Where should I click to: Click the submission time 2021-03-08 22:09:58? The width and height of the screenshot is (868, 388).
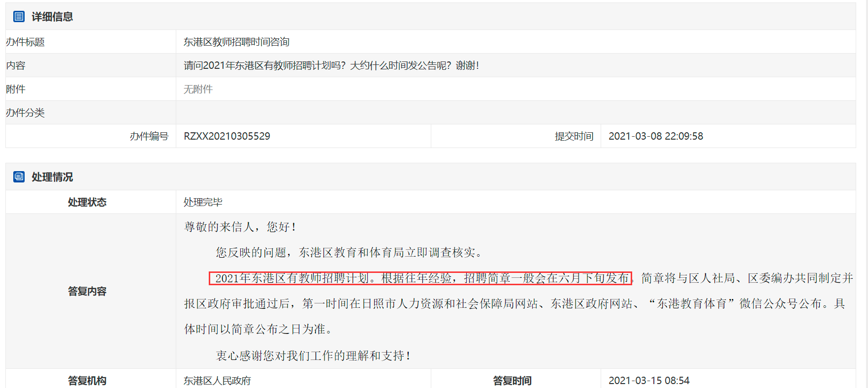(656, 136)
